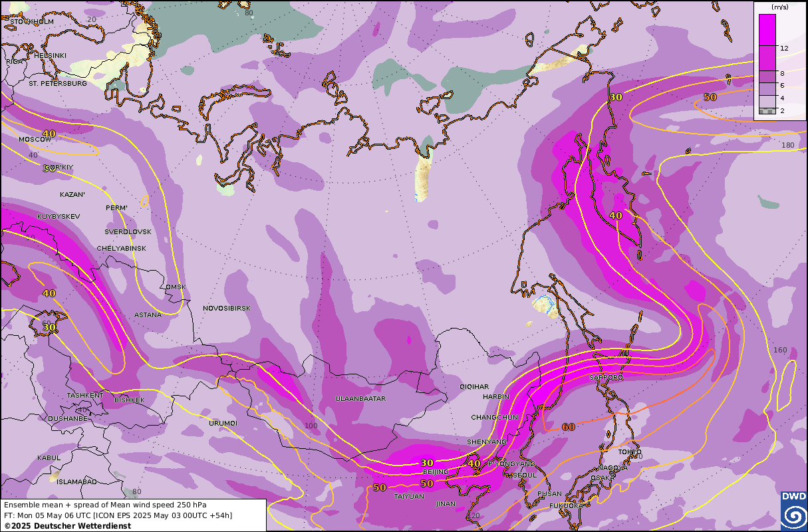Screen dimensions: 808x532
Task: Select the JINAN city label
Action: 446,504
